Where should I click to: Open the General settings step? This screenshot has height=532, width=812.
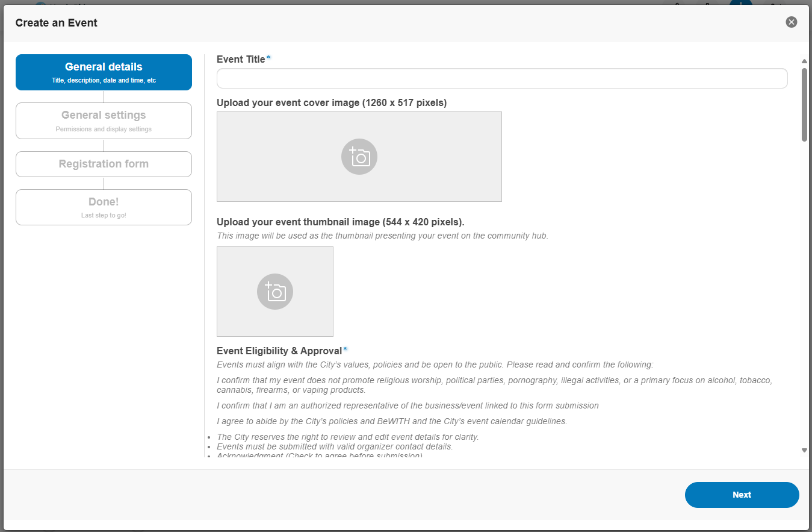point(104,120)
